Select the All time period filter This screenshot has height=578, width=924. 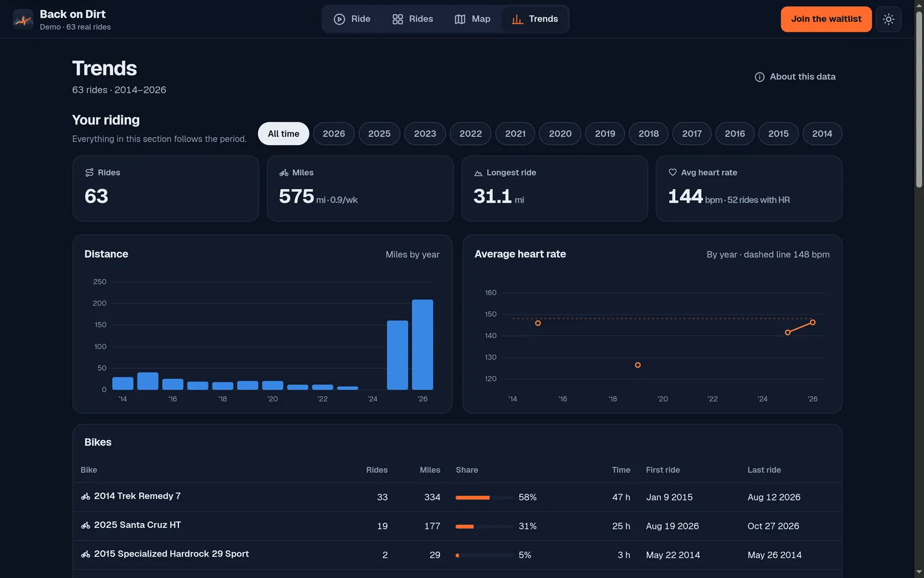(284, 134)
